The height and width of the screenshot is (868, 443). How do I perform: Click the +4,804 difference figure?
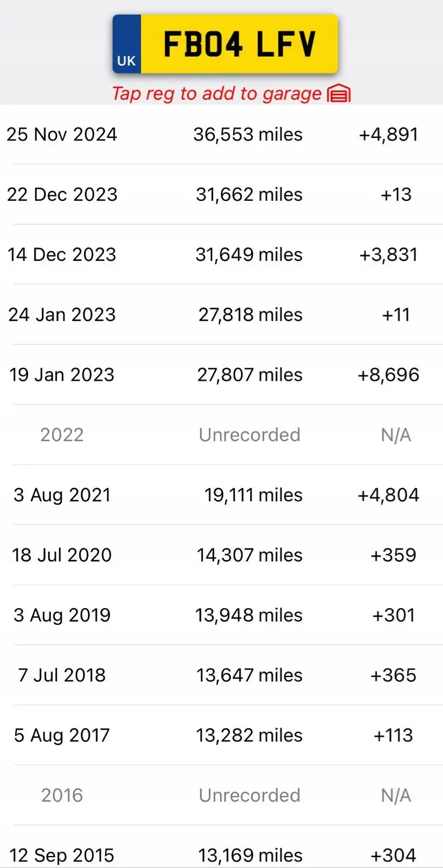[x=388, y=495]
